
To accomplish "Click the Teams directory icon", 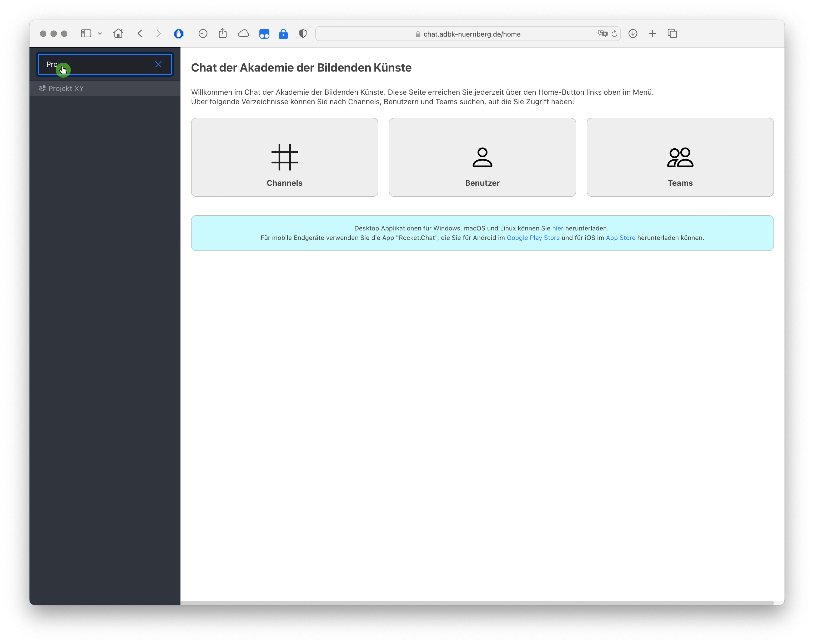I will pos(680,157).
